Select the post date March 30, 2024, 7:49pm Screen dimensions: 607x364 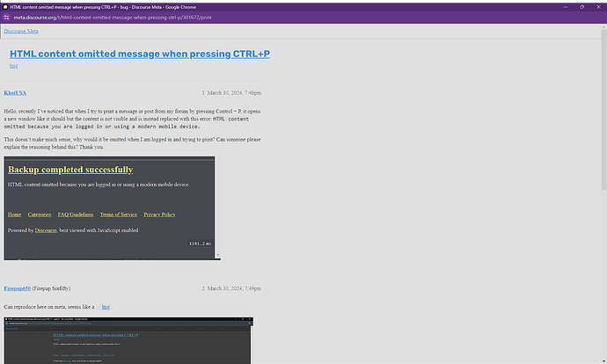click(234, 288)
